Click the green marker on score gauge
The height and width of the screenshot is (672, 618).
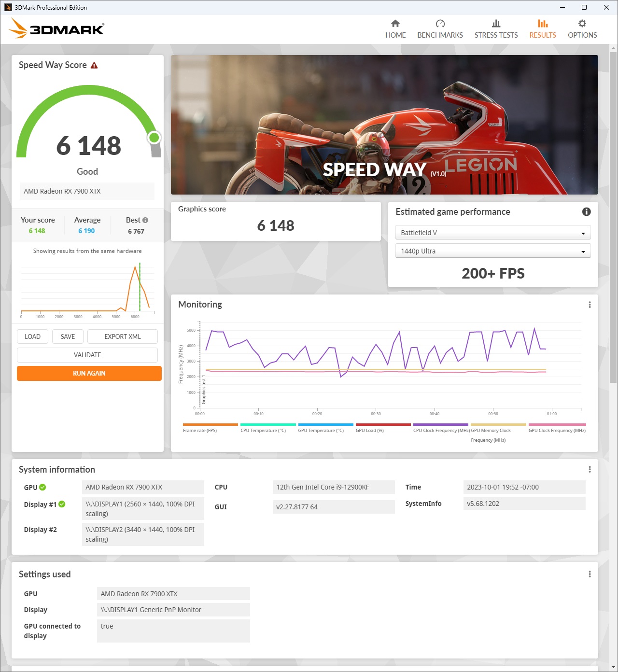(x=154, y=138)
